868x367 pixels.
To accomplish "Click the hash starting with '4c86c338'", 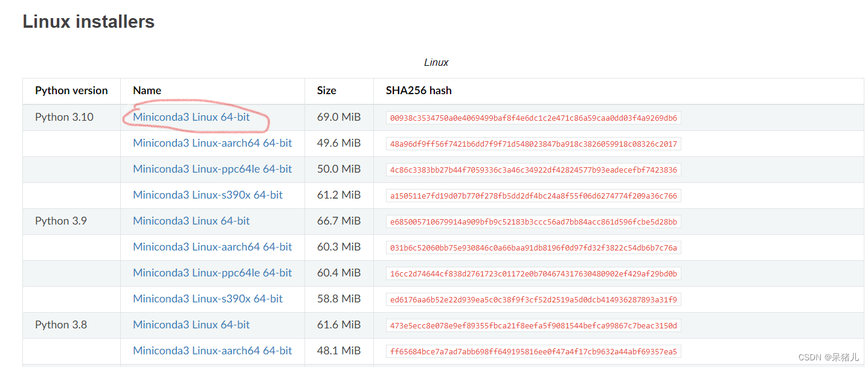I will point(533,170).
